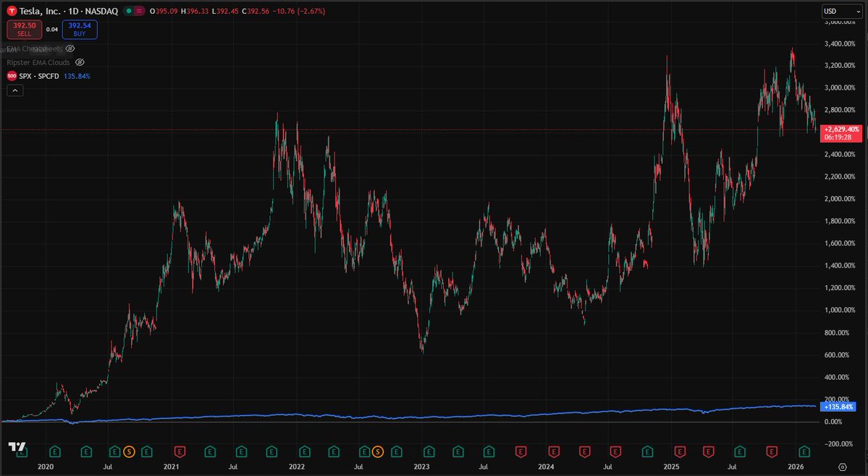Click the SPX · SPCFD legend label
Image resolution: width=868 pixels, height=476 pixels.
39,76
